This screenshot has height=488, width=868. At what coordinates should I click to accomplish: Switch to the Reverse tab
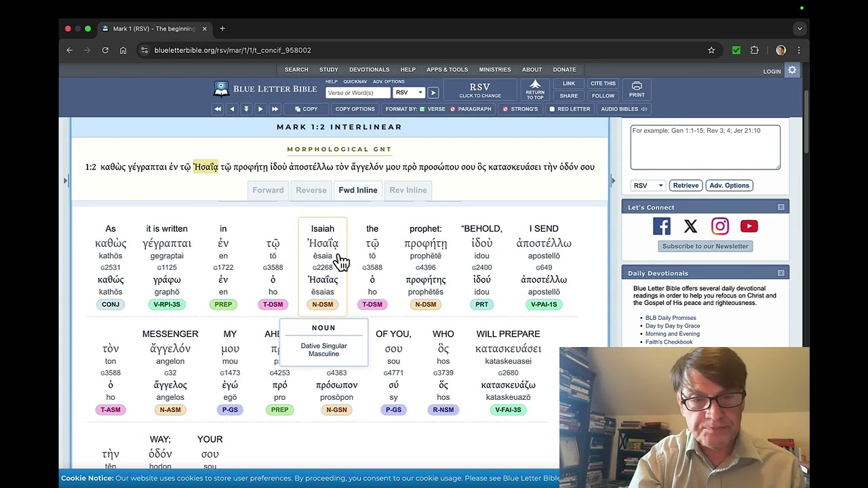click(x=311, y=190)
